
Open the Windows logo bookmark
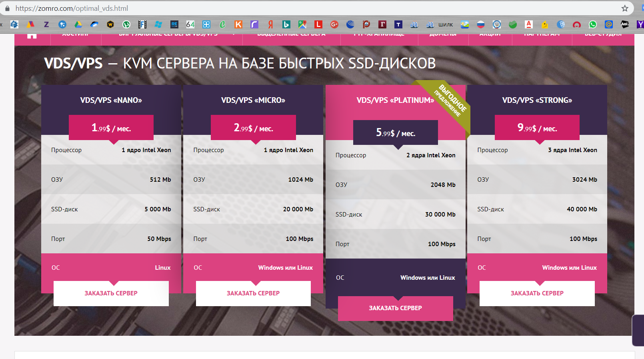[x=158, y=24]
